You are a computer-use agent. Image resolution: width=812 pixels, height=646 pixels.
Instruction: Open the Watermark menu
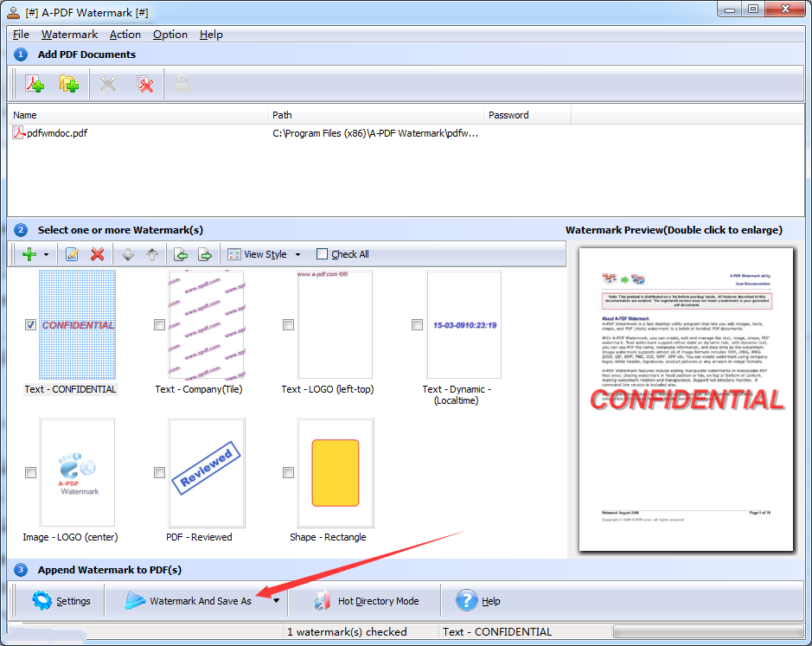(69, 35)
